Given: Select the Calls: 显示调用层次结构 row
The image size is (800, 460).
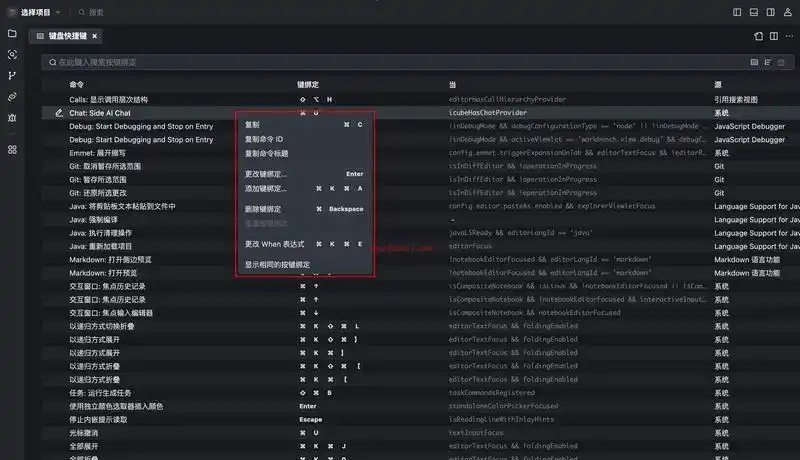Looking at the screenshot, I should [x=421, y=99].
